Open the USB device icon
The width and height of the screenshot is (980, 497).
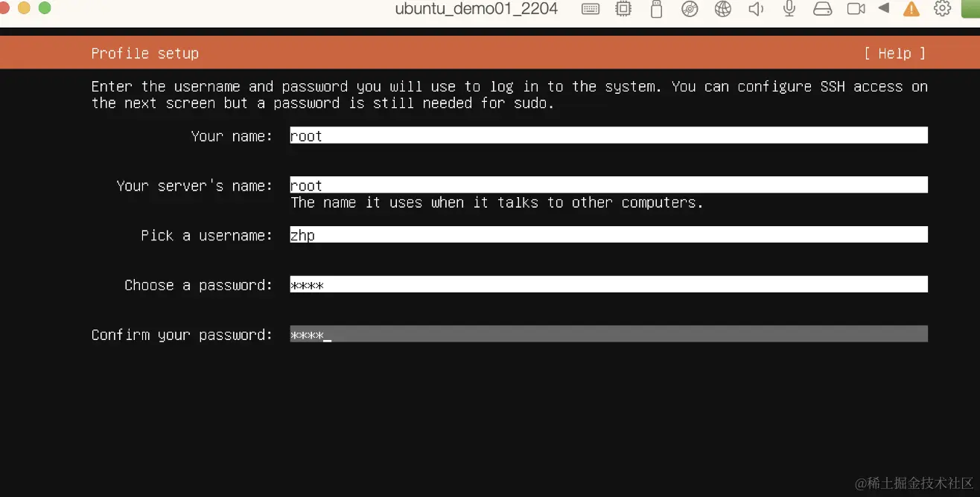(x=656, y=9)
